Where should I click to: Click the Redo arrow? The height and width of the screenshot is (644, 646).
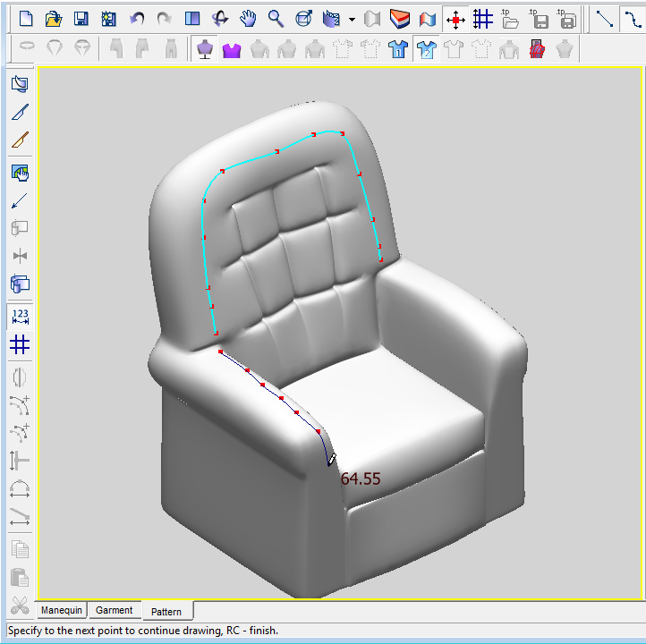(x=165, y=19)
